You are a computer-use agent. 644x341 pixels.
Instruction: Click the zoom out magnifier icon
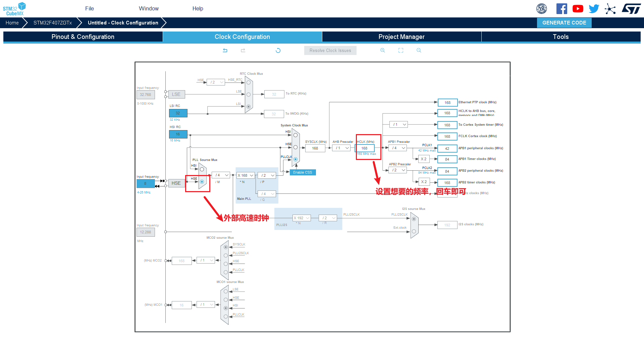tap(419, 50)
